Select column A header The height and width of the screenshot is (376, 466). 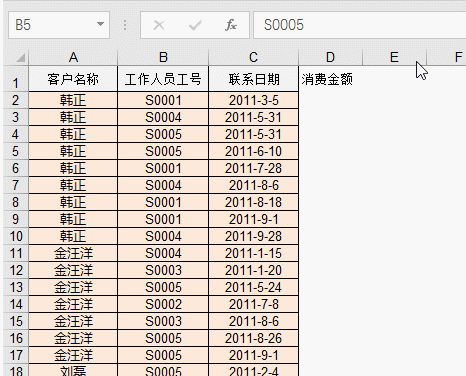pos(73,57)
